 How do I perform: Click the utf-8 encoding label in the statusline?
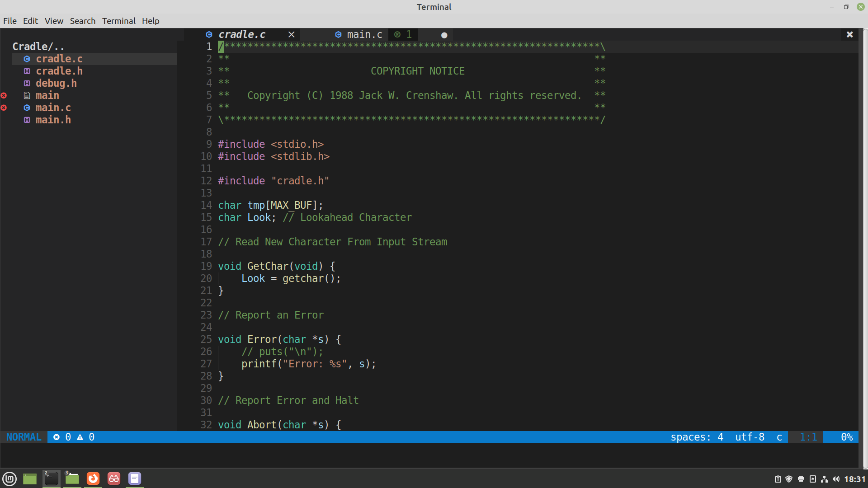750,437
